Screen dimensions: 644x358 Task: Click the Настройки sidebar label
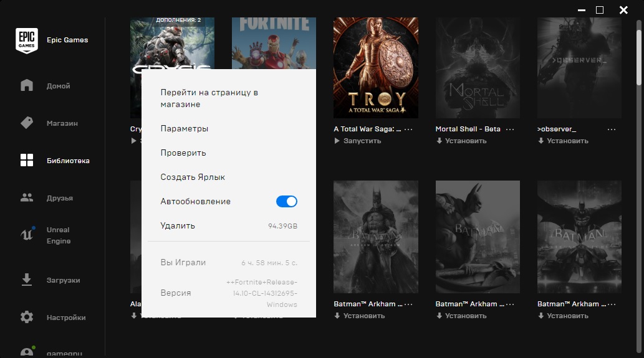pos(66,318)
